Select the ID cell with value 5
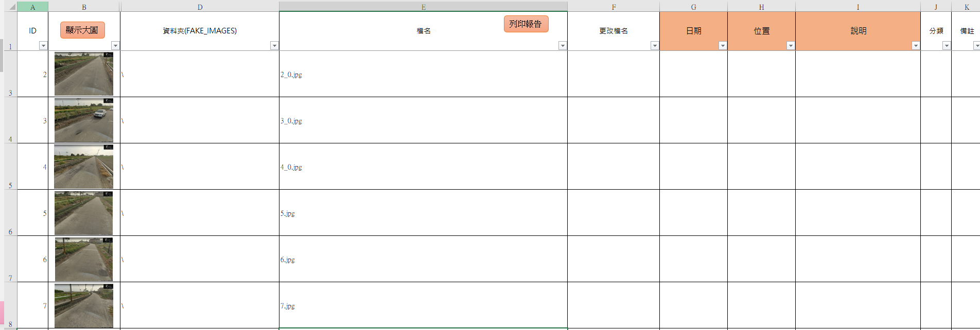Screen dimensions: 980x330 (33, 213)
